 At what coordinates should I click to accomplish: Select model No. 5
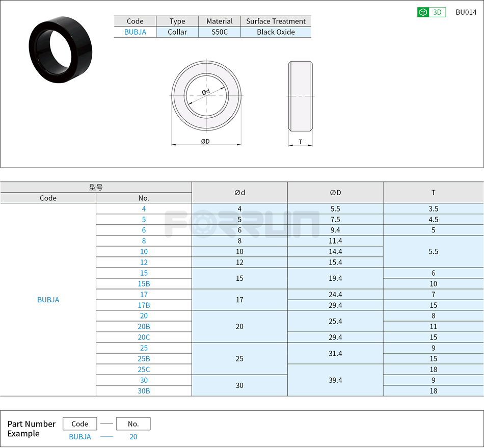144,220
